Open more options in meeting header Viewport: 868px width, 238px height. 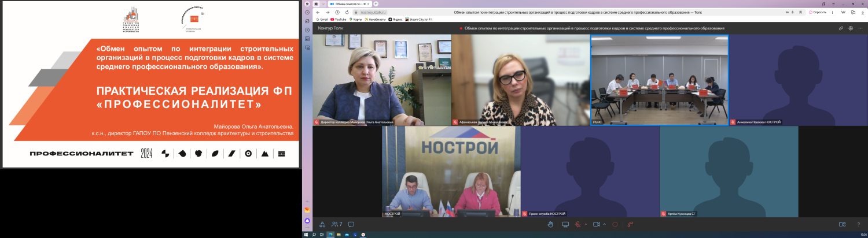(860, 28)
